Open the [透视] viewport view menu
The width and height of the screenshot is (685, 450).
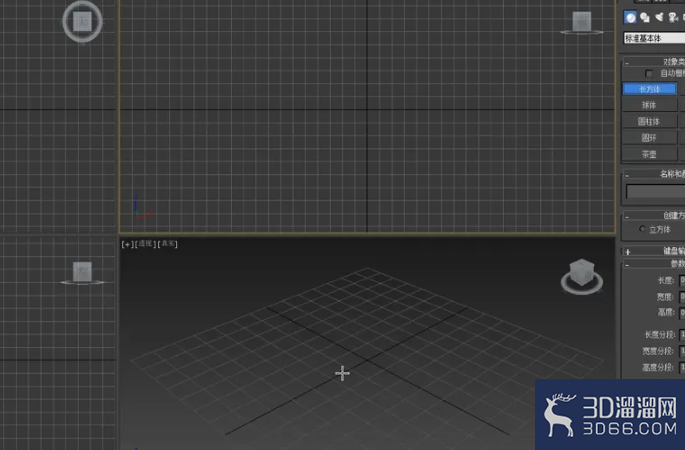pos(145,244)
